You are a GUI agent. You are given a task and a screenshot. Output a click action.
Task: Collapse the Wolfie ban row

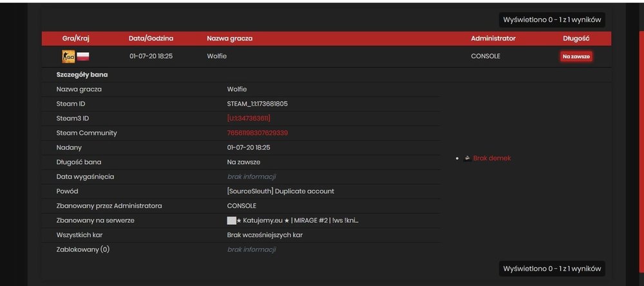327,56
